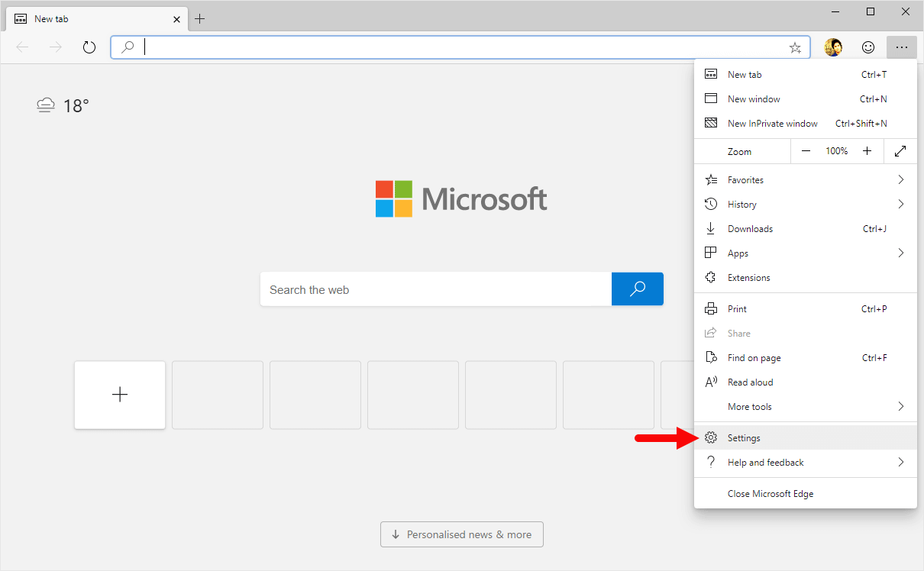Screen dimensions: 924x571
Task: Click the Help and feedback question icon
Action: click(711, 462)
